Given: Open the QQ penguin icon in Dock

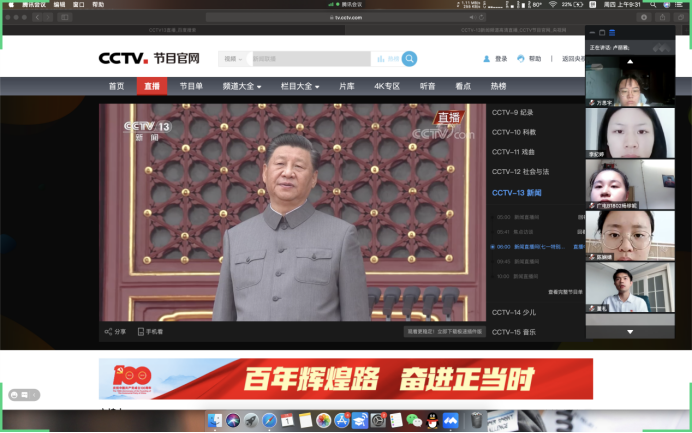Looking at the screenshot, I should (x=432, y=421).
